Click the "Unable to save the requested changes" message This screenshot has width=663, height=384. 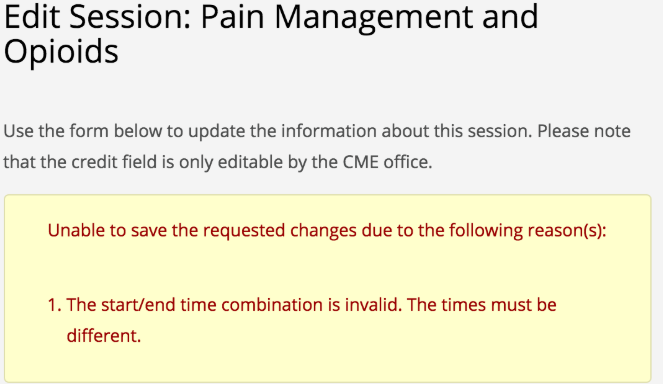327,231
